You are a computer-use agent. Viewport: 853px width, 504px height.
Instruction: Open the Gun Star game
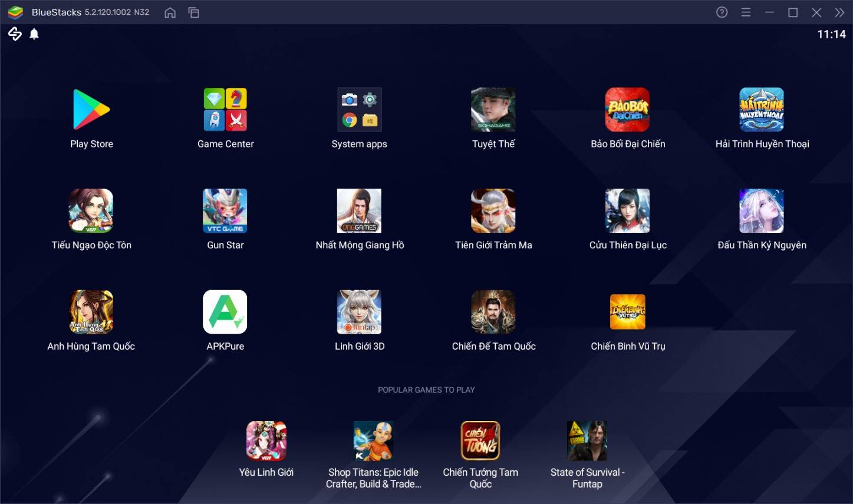(x=225, y=211)
